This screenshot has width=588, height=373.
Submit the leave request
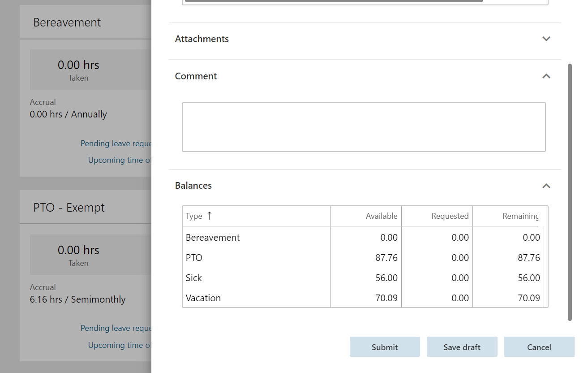pos(384,347)
